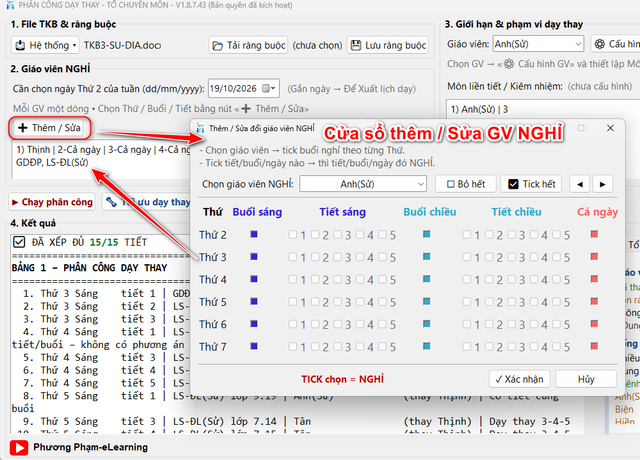Tick Thứ 7 afternoon period 5 checkbox
This screenshot has height=460, width=640.
click(x=556, y=347)
